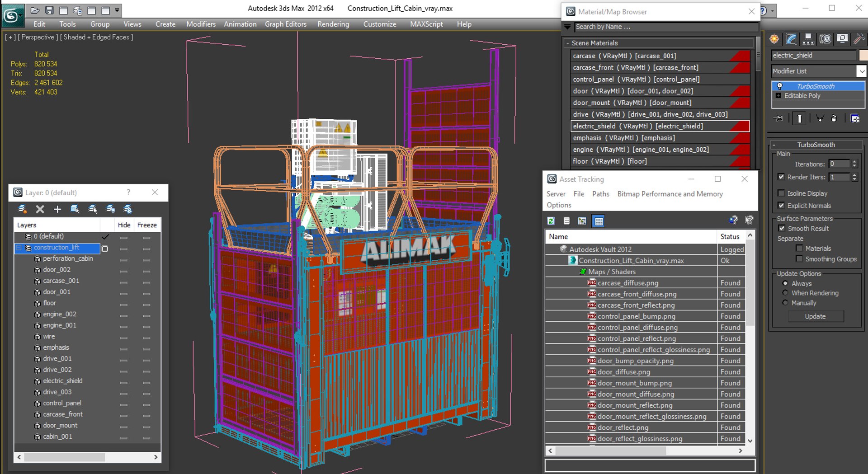Click Add Selected Objects plus icon

click(57, 209)
